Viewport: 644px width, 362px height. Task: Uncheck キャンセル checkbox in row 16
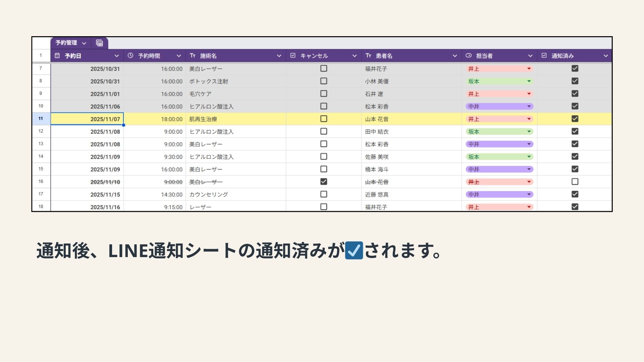pyautogui.click(x=324, y=182)
